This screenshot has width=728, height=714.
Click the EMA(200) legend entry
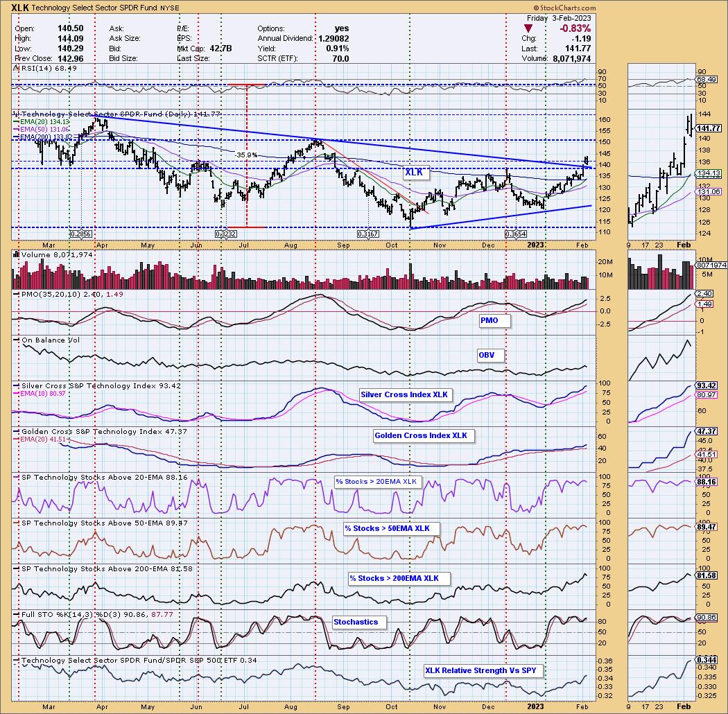(x=46, y=137)
